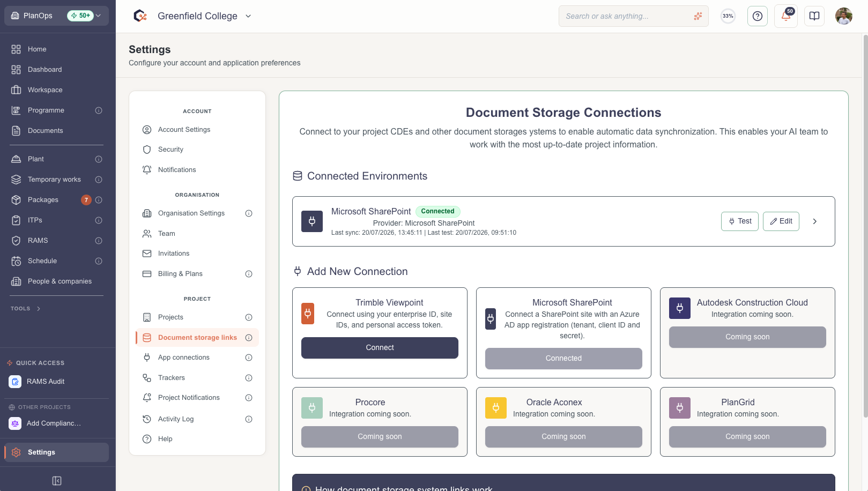Type in the Search or ask anything field
Image resolution: width=868 pixels, height=491 pixels.
[634, 16]
